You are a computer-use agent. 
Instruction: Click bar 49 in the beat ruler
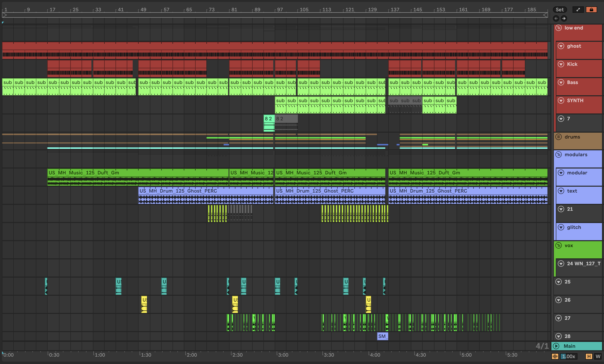143,10
